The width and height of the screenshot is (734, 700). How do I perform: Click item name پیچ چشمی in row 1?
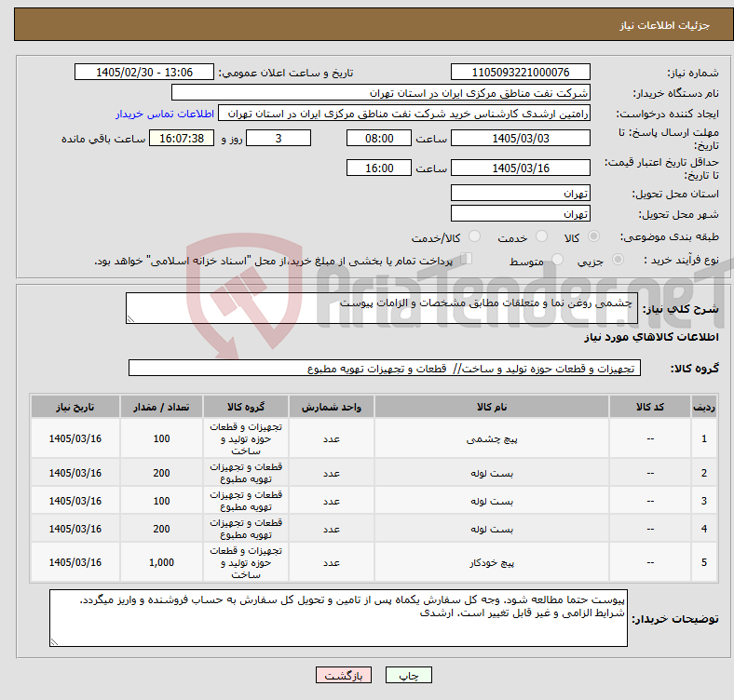point(492,439)
